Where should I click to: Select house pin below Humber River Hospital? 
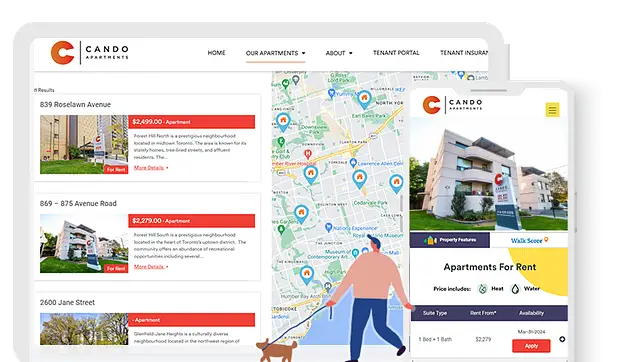[311, 175]
